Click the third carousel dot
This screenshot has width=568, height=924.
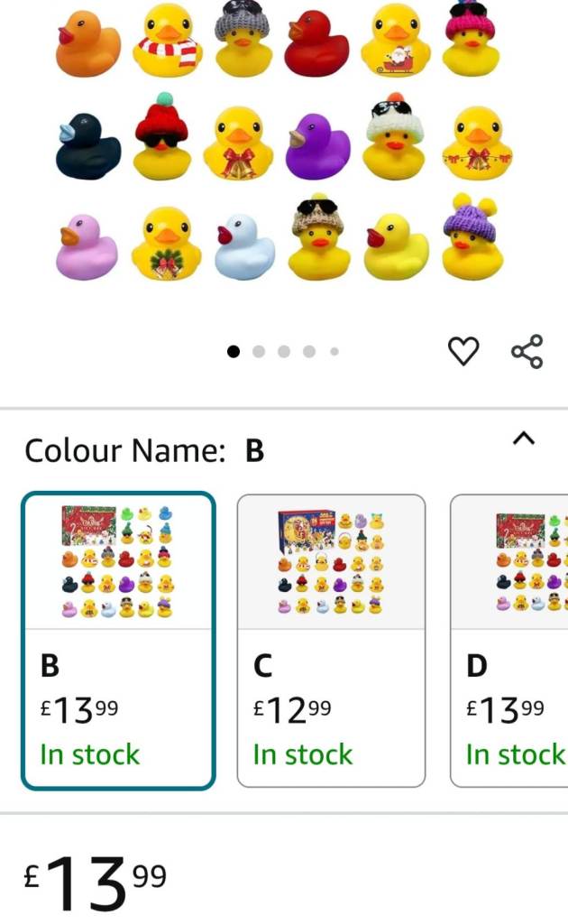coord(284,352)
